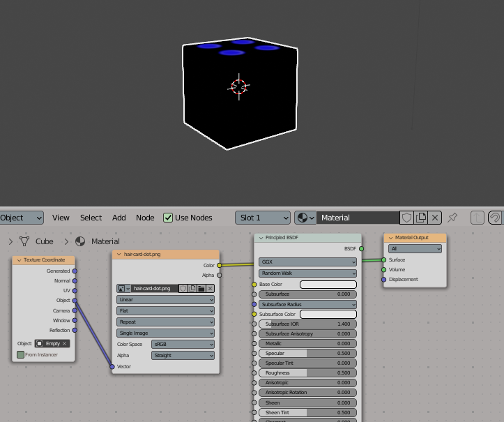Viewport: 504px width, 422px height.
Task: Click the hair-card-dot.png image name field
Action: [155, 289]
